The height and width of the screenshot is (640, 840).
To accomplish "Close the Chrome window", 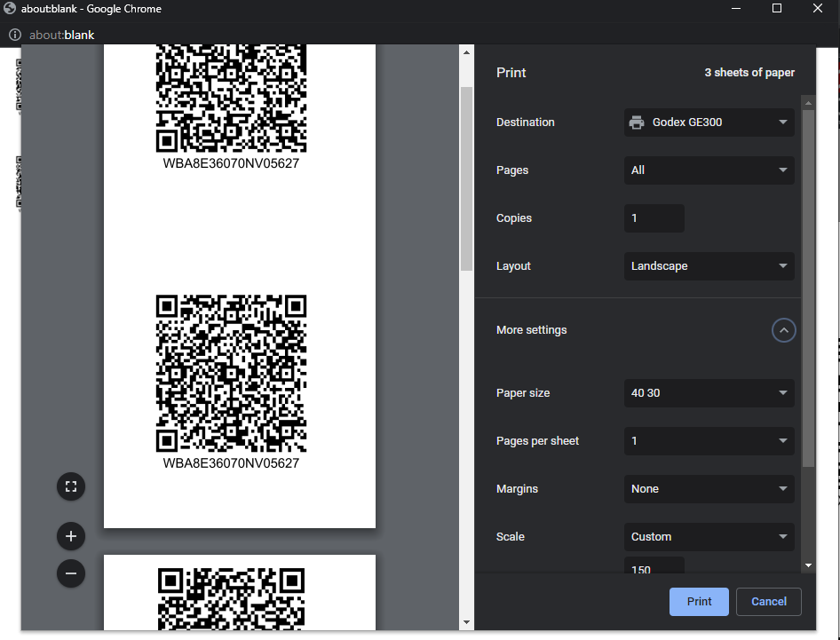I will click(818, 8).
